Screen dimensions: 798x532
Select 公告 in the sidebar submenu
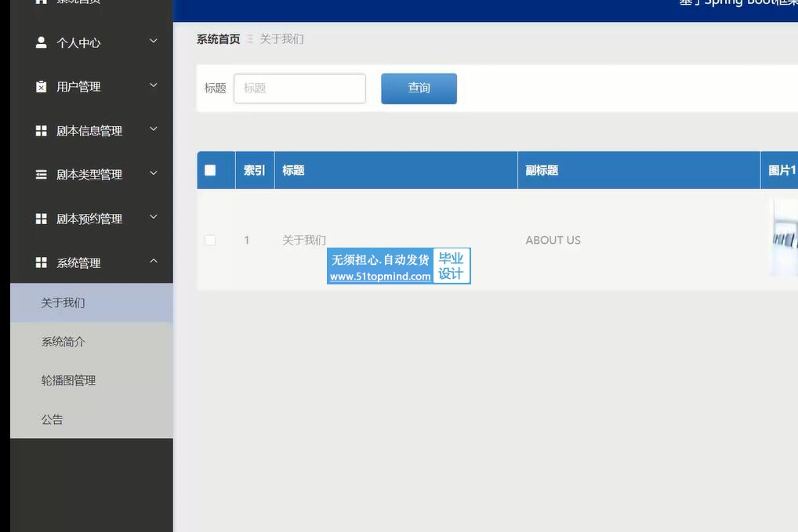[92, 420]
